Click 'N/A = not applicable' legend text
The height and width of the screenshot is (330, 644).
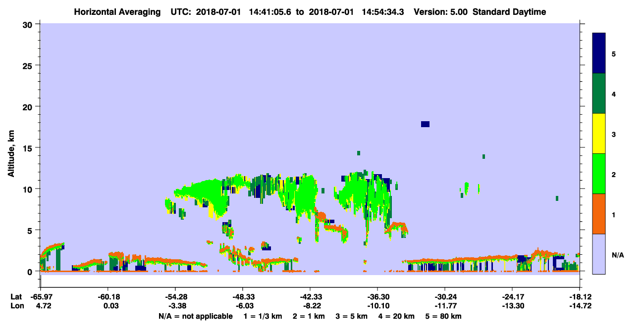(x=195, y=316)
